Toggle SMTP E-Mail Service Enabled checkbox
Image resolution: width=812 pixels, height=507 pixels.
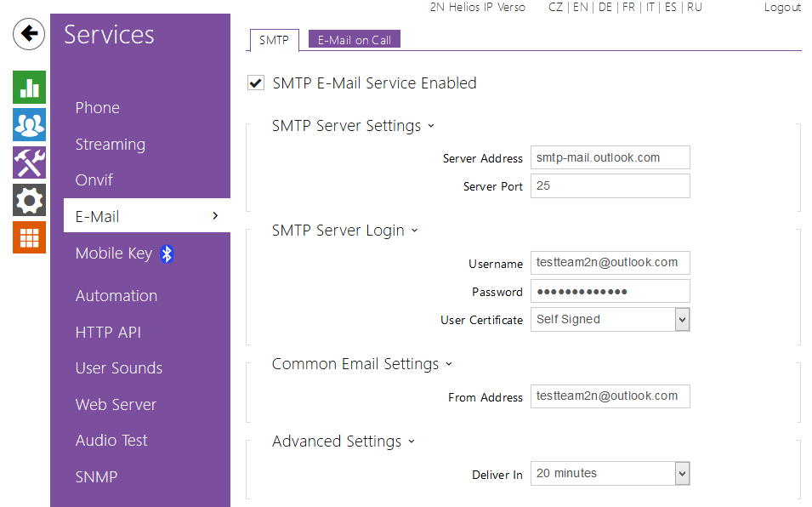[255, 83]
